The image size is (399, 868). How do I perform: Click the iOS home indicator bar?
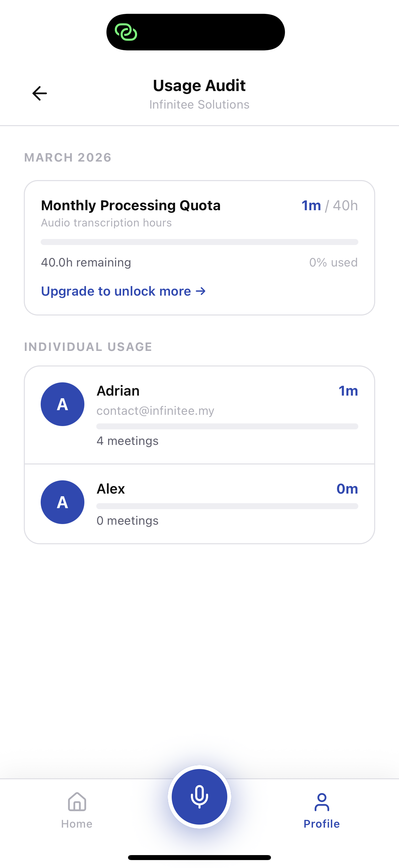(x=199, y=857)
